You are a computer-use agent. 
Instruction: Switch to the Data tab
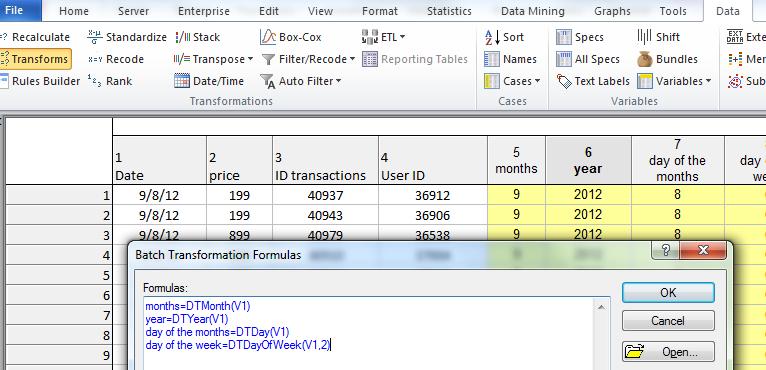tap(727, 11)
